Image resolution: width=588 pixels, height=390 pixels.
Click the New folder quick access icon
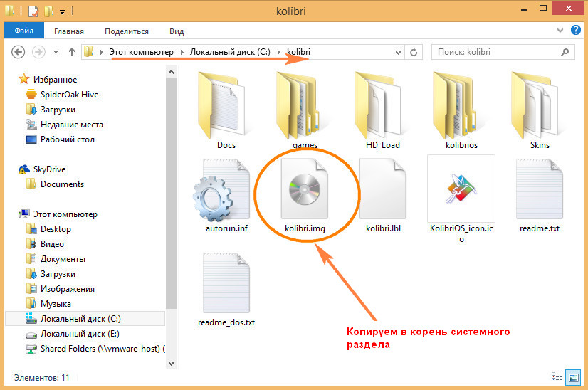48,11
